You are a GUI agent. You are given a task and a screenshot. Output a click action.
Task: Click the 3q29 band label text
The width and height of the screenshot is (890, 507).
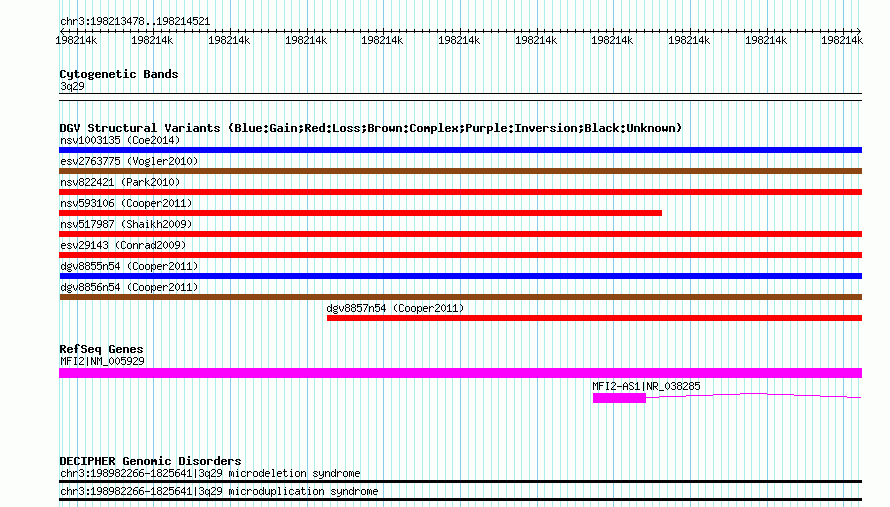click(72, 86)
